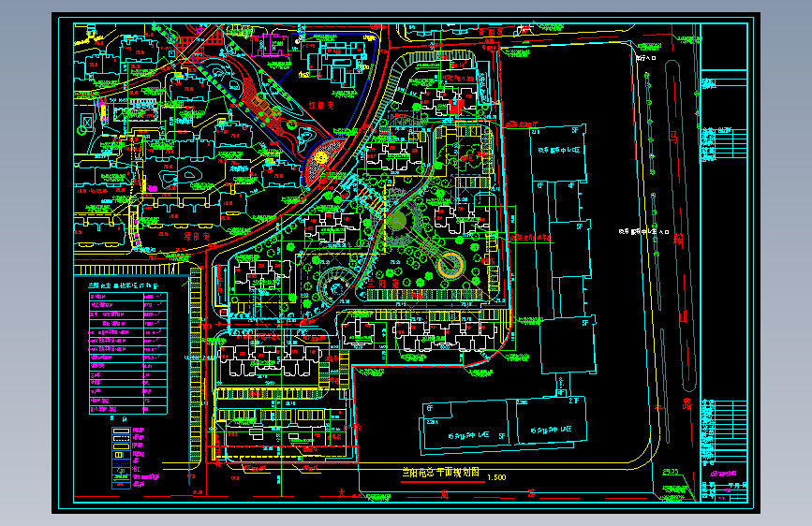Select the 1:500 scale text beside the title
This screenshot has width=812, height=526.
click(x=496, y=477)
